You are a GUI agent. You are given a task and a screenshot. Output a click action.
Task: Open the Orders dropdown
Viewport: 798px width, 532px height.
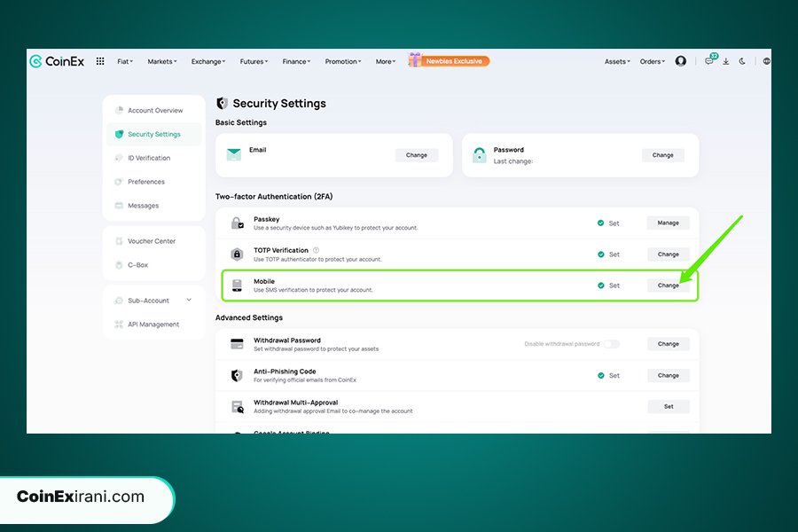tap(652, 61)
